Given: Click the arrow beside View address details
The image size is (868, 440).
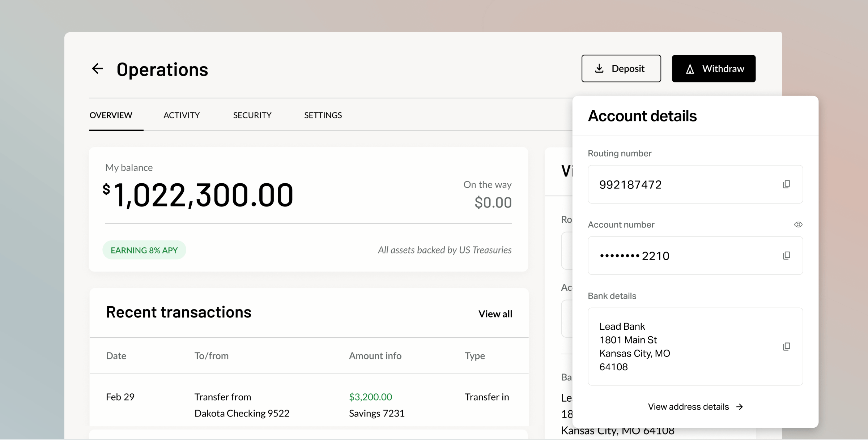Looking at the screenshot, I should (x=740, y=406).
